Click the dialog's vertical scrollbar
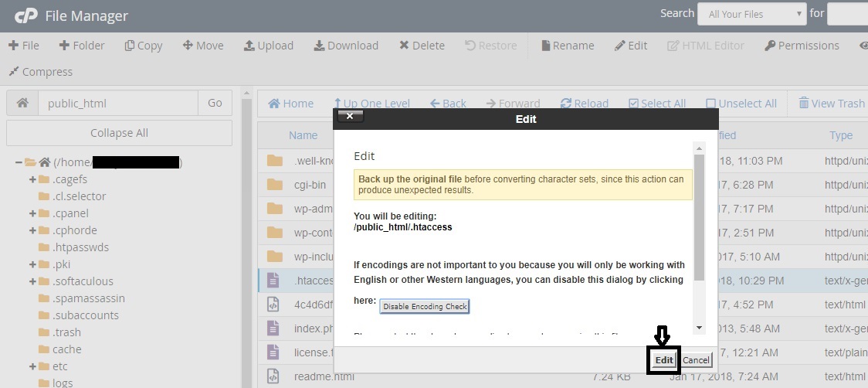Image resolution: width=868 pixels, height=388 pixels. click(x=699, y=216)
